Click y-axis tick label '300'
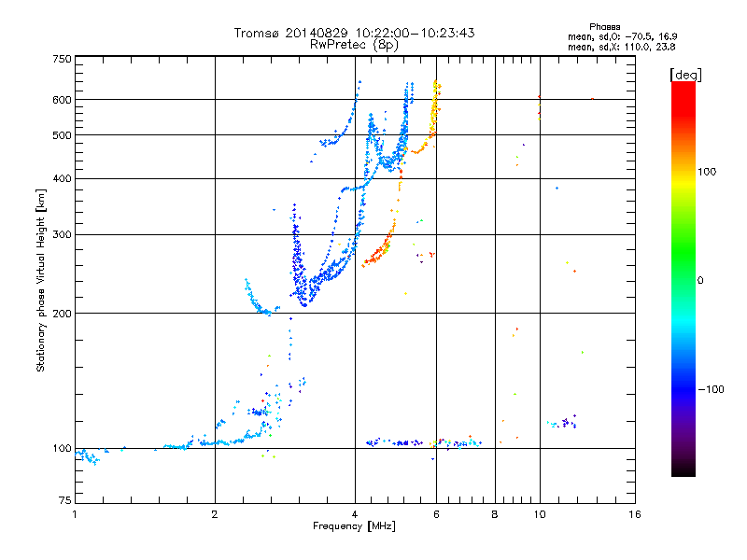This screenshot has height=560, width=747. point(63,235)
